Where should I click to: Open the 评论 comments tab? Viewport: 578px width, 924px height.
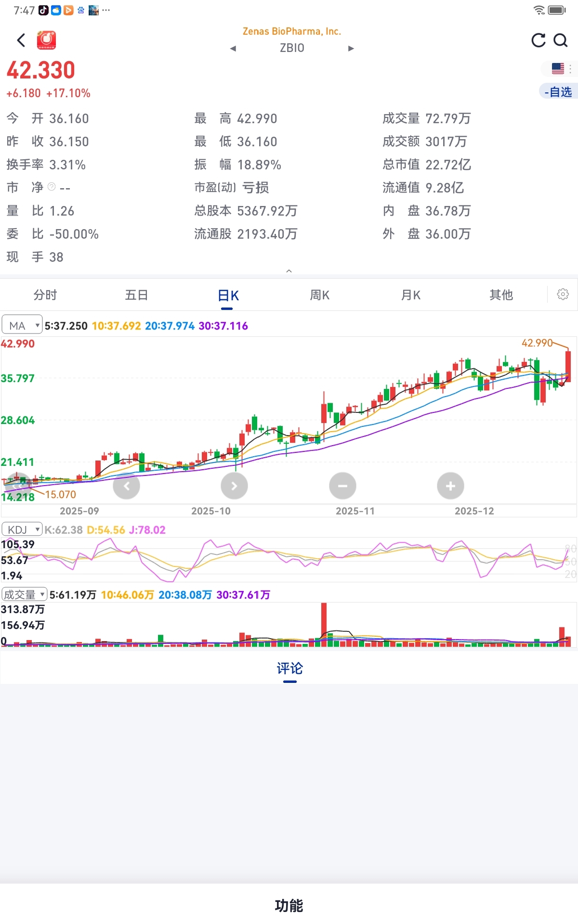[x=289, y=668]
